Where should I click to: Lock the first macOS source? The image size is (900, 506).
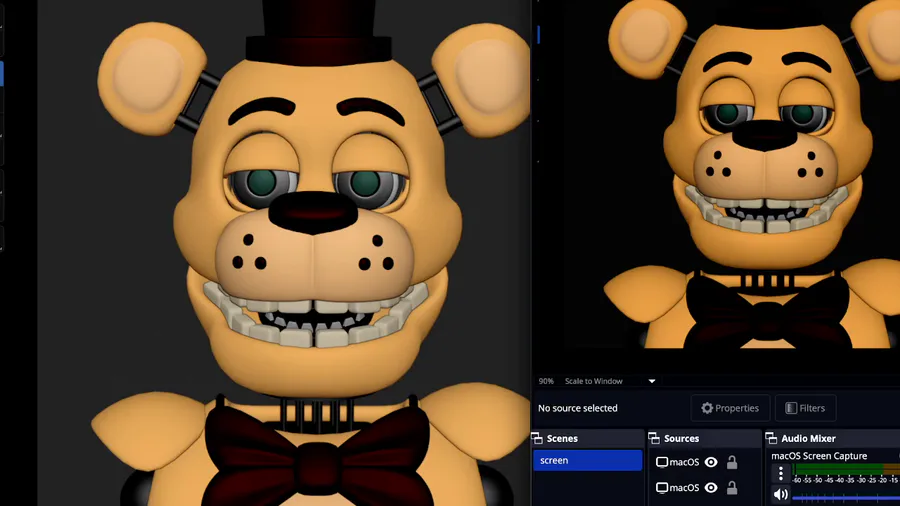click(x=732, y=462)
